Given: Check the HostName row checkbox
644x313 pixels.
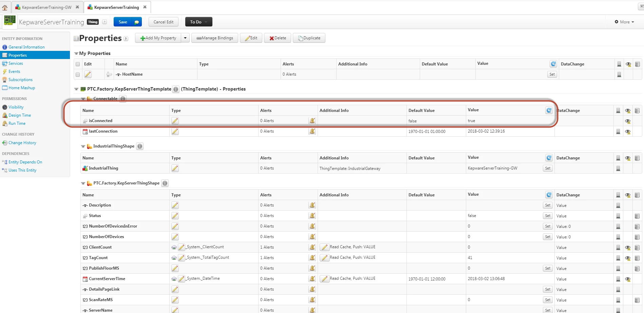Looking at the screenshot, I should click(78, 75).
